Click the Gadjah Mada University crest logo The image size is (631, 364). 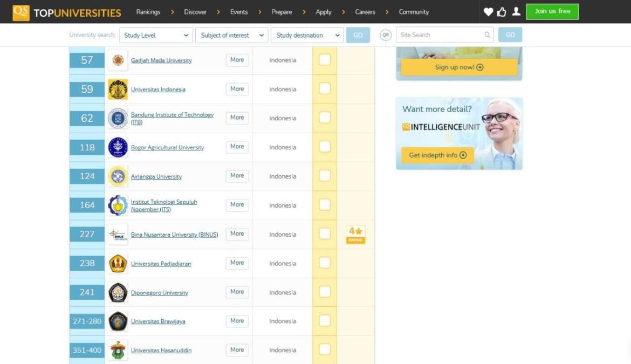118,60
